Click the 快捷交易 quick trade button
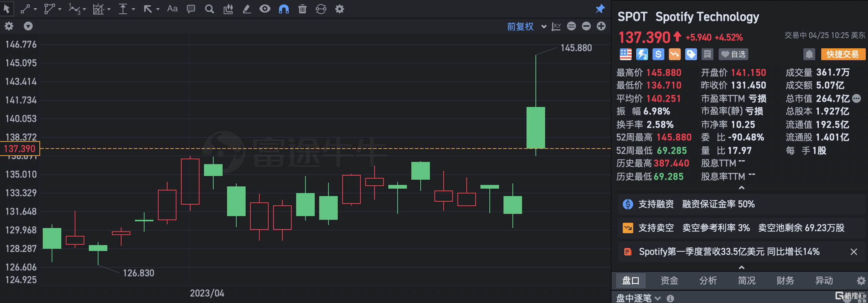The height and width of the screenshot is (303, 868). (842, 55)
